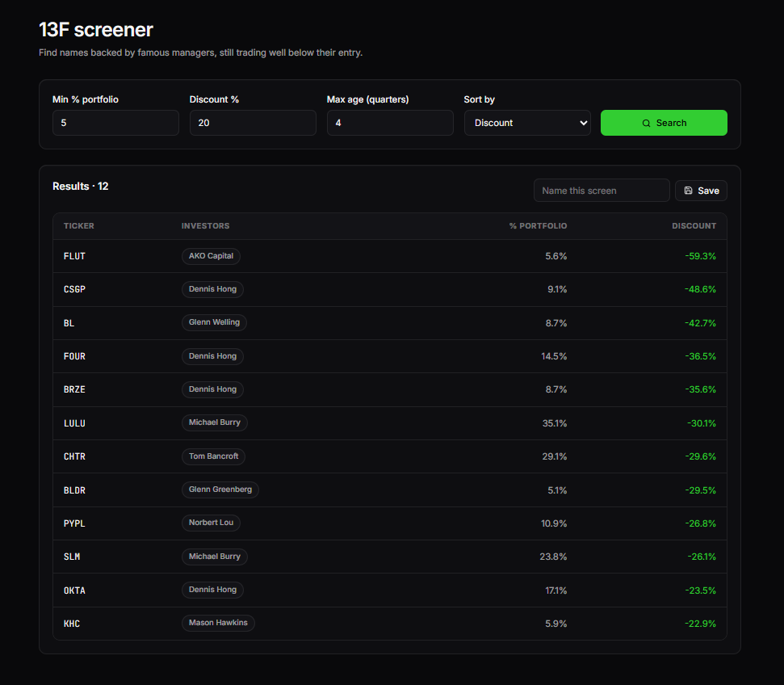Click the green Search button
This screenshot has height=685, width=784.
tap(664, 123)
